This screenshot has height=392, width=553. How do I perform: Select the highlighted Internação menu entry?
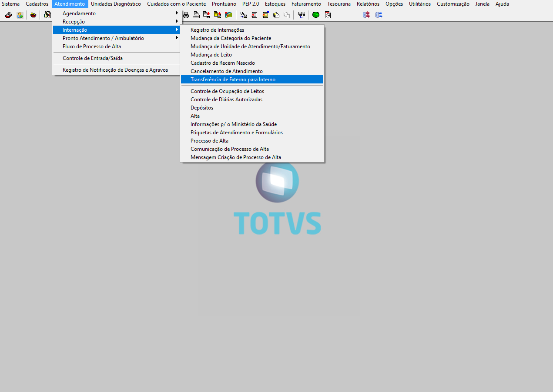[x=116, y=30]
